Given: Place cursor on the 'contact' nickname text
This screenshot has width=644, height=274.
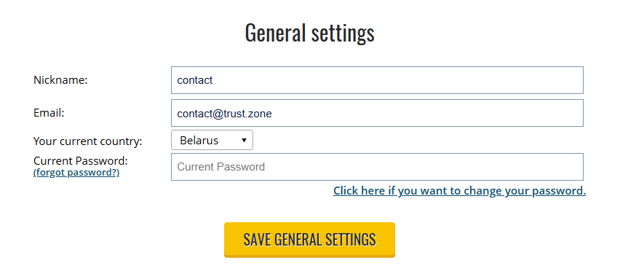Looking at the screenshot, I should [x=195, y=80].
